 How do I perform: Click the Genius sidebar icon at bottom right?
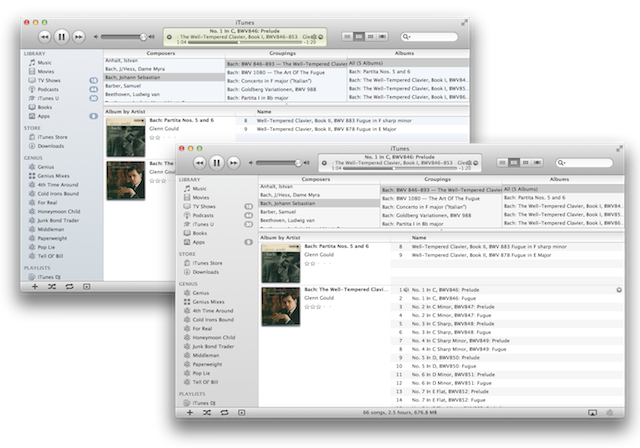(609, 413)
